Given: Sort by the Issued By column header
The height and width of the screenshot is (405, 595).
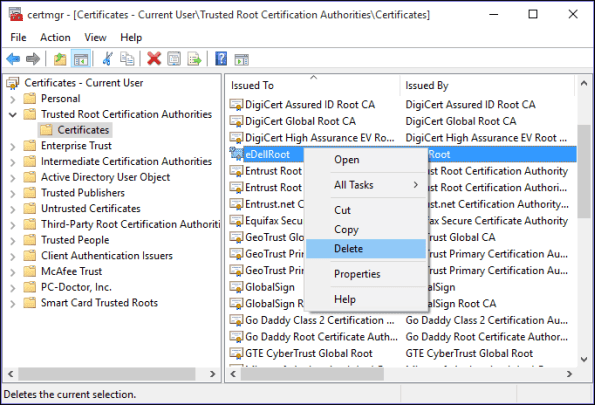Looking at the screenshot, I should tap(487, 85).
